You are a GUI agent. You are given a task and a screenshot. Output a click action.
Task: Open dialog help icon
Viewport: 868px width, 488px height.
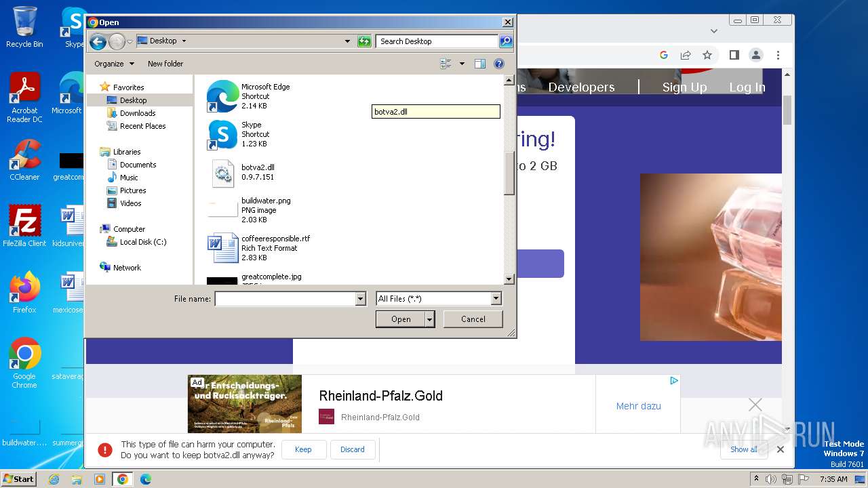coord(499,64)
